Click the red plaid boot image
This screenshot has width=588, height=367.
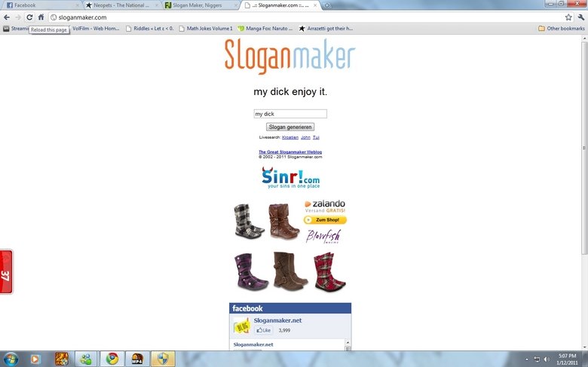click(x=329, y=272)
